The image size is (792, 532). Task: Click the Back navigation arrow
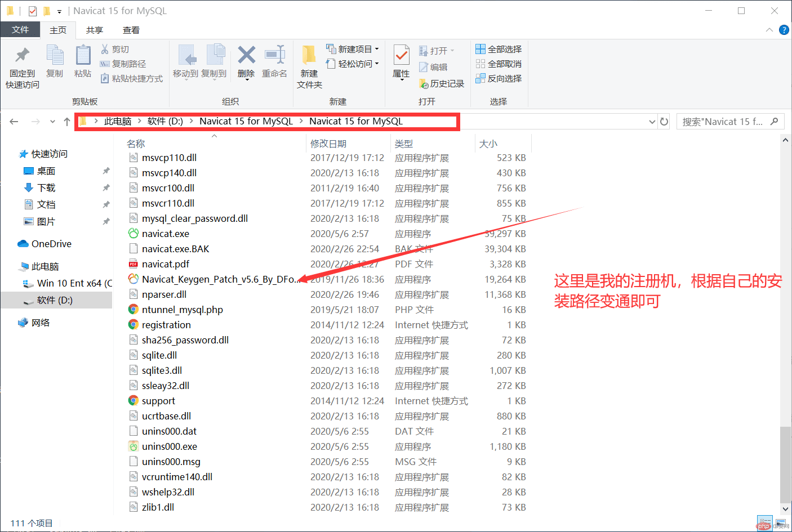pyautogui.click(x=14, y=122)
